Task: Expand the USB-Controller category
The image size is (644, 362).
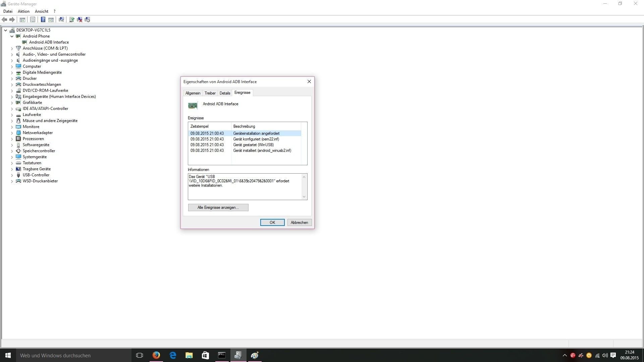Action: tap(12, 175)
